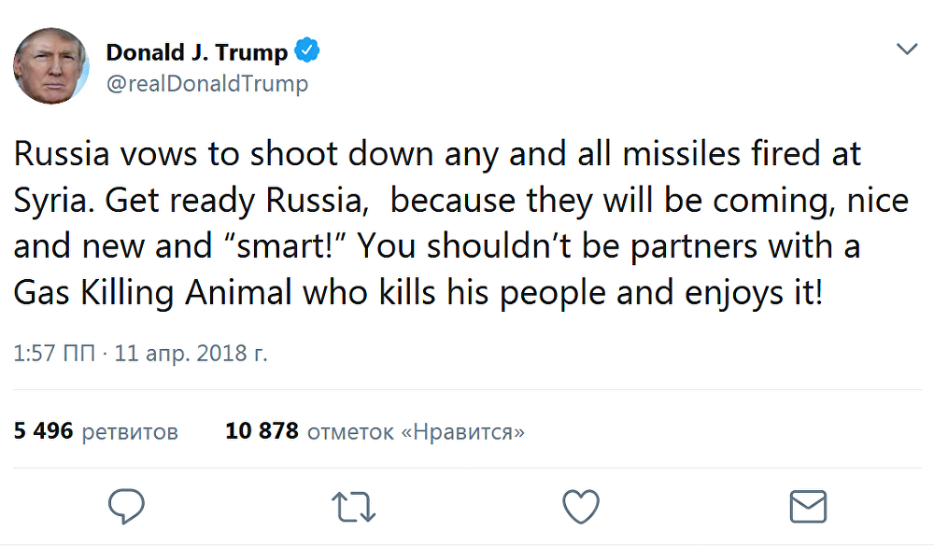Click the phrase "Gas Killing Animal"
Image resolution: width=934 pixels, height=560 pixels.
[154, 293]
